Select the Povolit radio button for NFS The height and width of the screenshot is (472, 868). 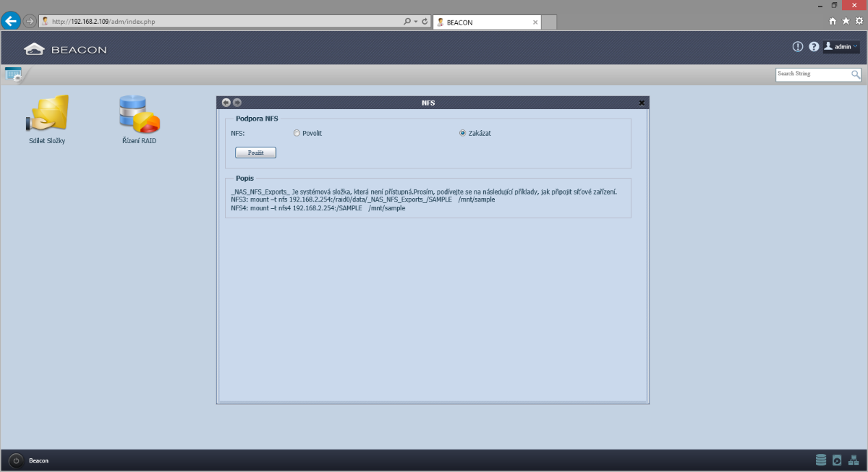tap(297, 133)
